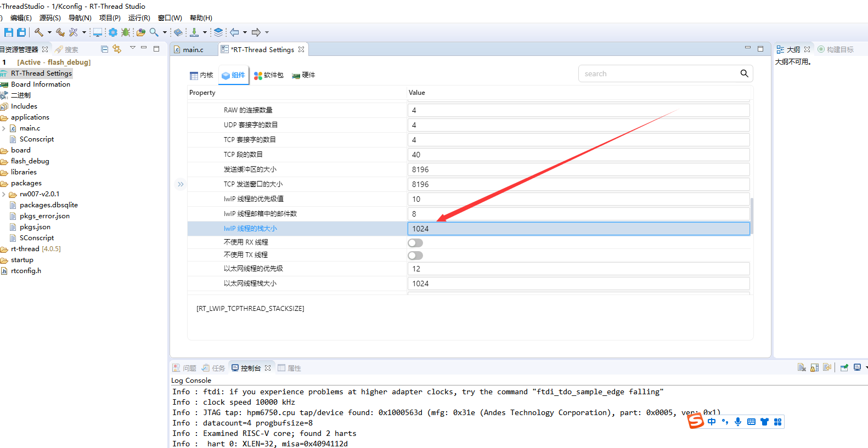The width and height of the screenshot is (868, 448).
Task: Switch to 属性 panel tab
Action: pos(289,368)
